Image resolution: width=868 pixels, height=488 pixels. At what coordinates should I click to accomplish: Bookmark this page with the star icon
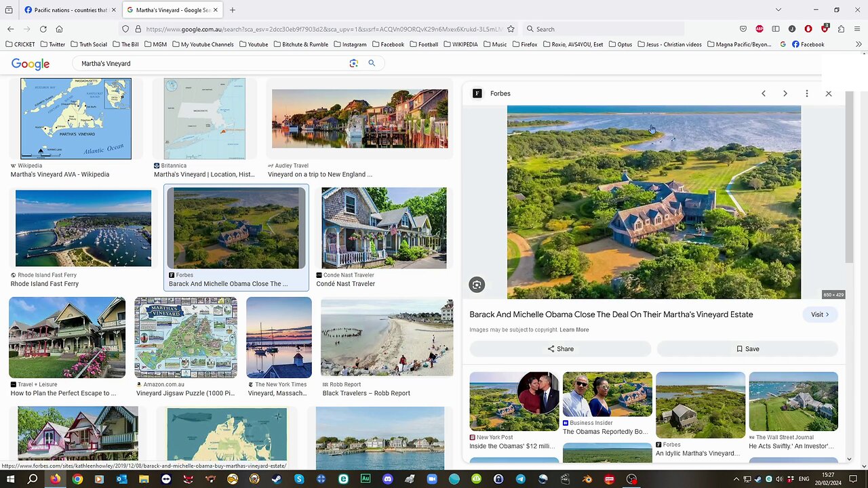511,29
